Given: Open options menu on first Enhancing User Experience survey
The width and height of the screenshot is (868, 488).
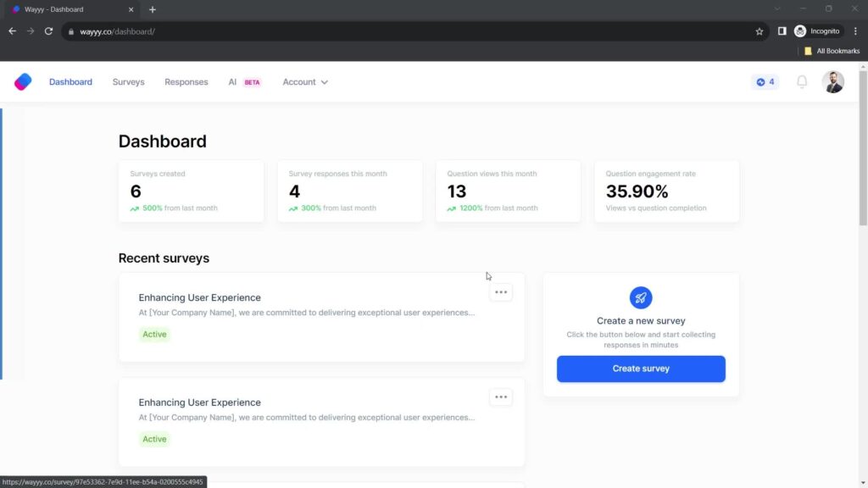Looking at the screenshot, I should coord(501,291).
